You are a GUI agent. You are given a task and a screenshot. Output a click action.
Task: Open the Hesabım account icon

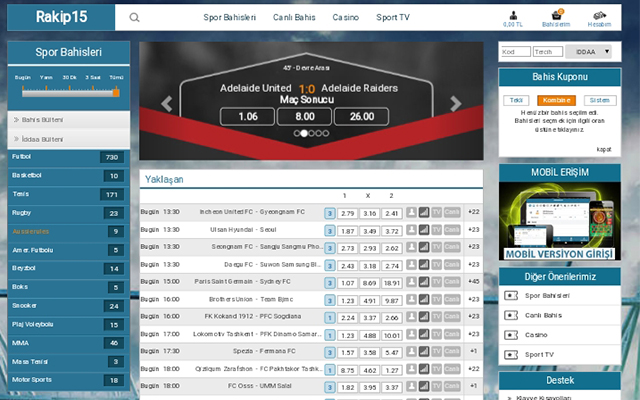point(599,17)
